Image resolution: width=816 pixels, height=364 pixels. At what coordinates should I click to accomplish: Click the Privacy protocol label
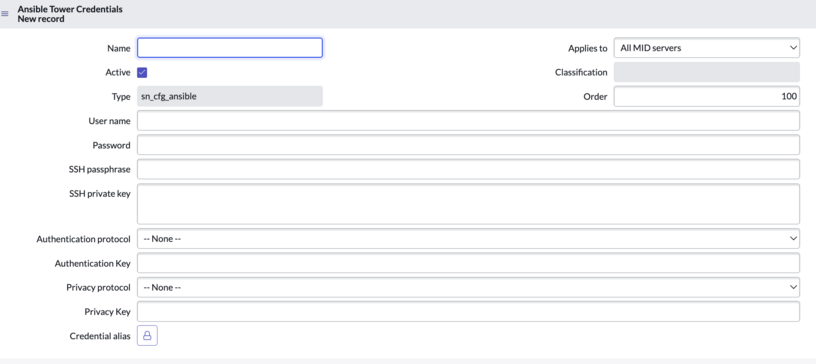[98, 287]
